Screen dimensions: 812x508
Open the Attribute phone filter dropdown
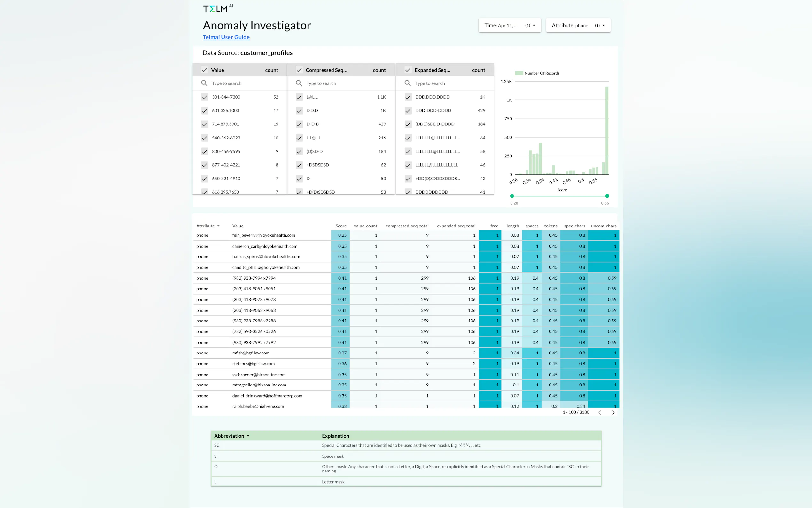[x=578, y=25]
